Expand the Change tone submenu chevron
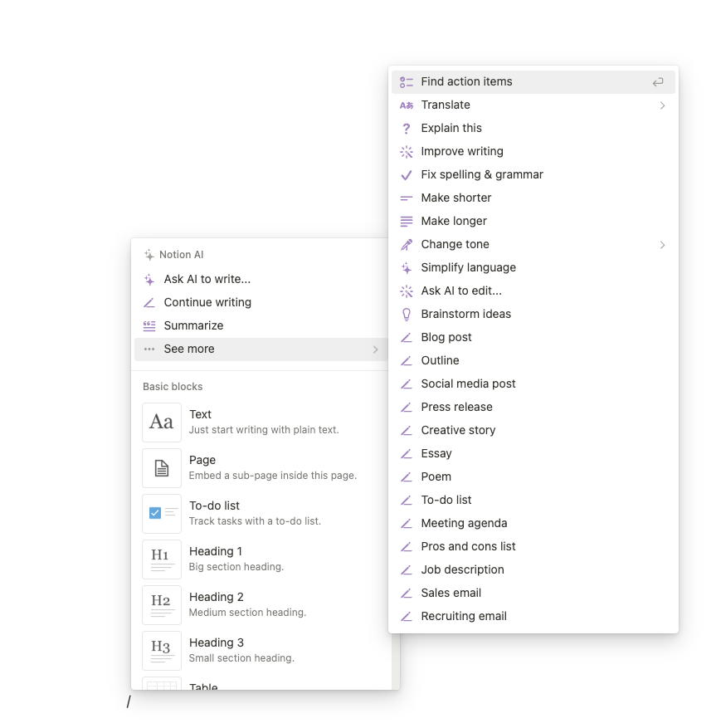721x728 pixels. [x=662, y=244]
